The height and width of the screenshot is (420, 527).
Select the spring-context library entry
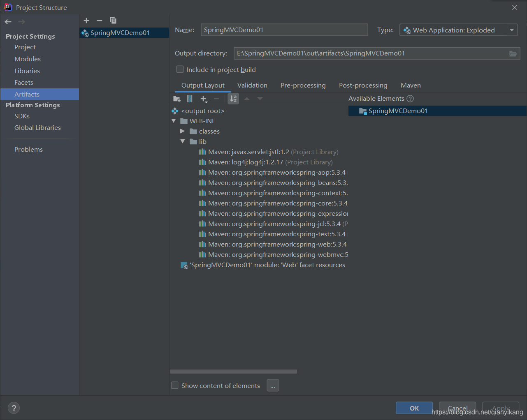273,193
